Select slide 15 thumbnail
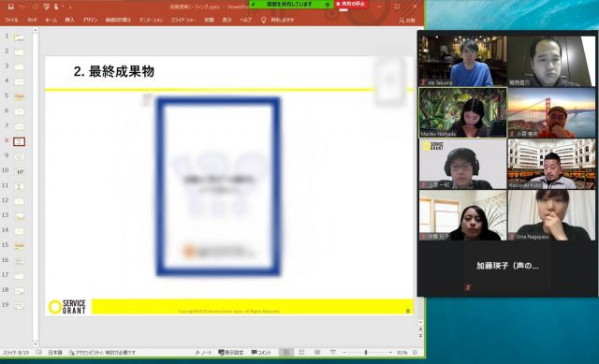 pyautogui.click(x=19, y=246)
